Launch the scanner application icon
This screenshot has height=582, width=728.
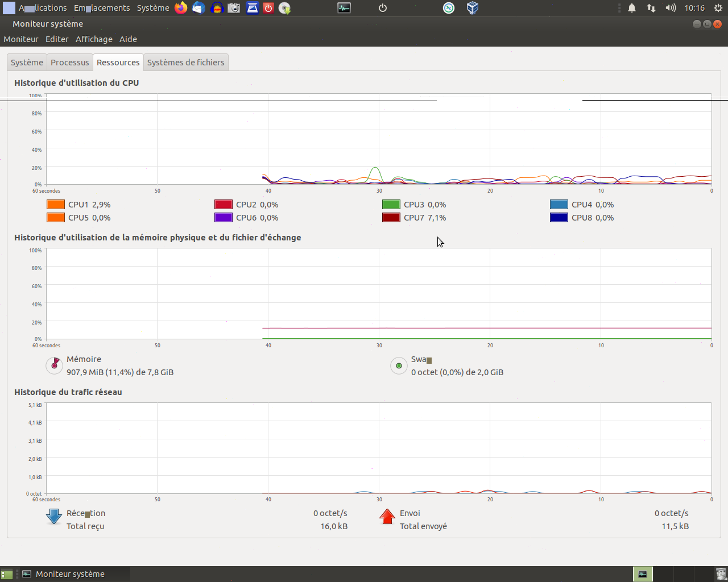[x=252, y=8]
